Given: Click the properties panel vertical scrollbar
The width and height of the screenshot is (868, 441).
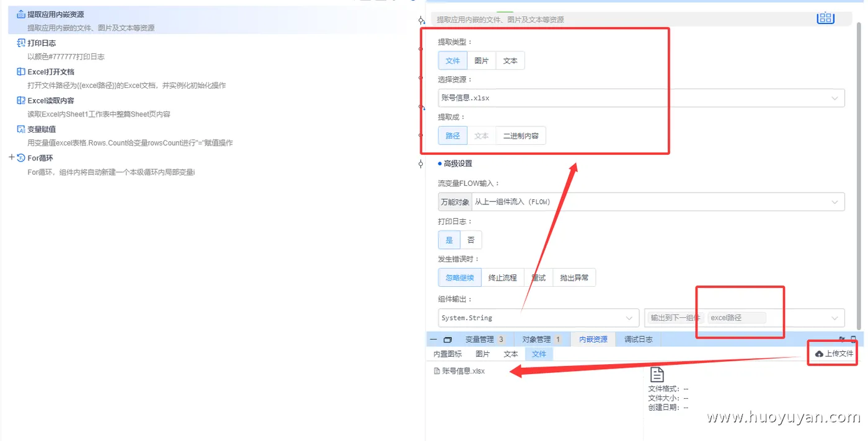Looking at the screenshot, I should pos(859,177).
